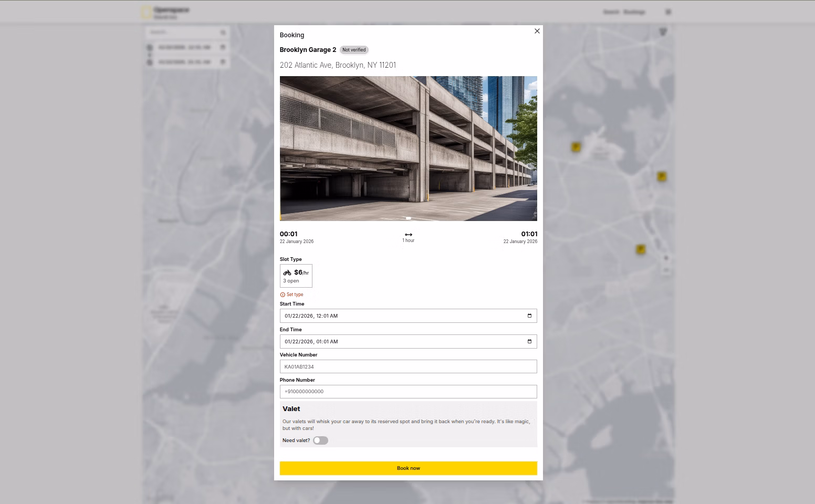
Task: Focus the Vehicle Number input
Action: (408, 366)
